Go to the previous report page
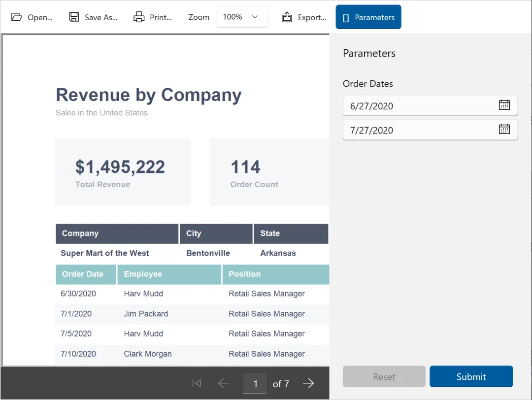This screenshot has height=400, width=532. point(223,383)
